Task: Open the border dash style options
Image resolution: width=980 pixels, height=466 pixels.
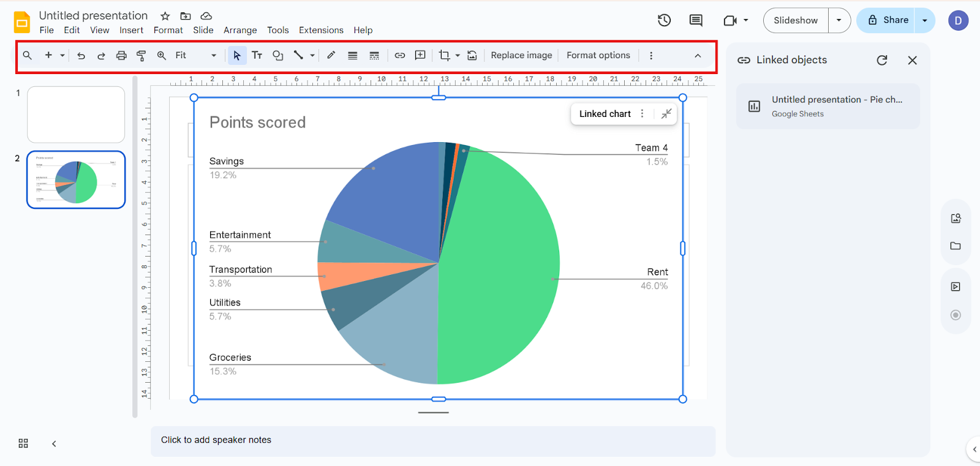Action: [374, 56]
